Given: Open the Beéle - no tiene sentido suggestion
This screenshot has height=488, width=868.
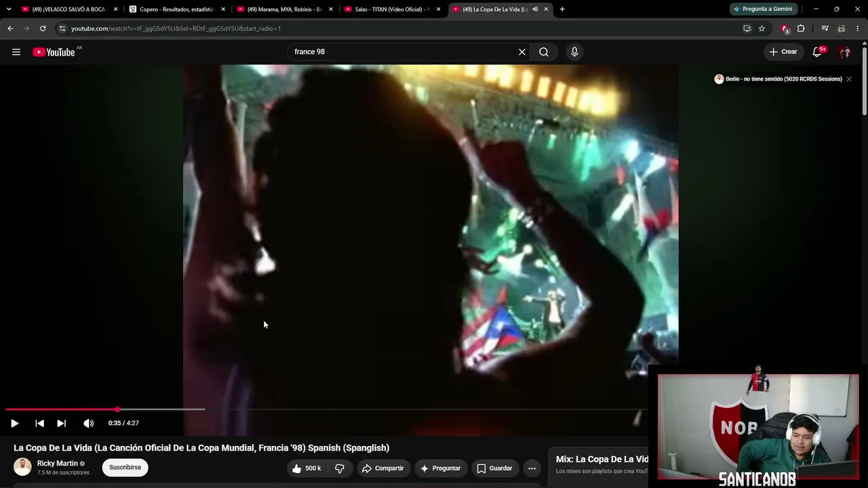Looking at the screenshot, I should 778,79.
